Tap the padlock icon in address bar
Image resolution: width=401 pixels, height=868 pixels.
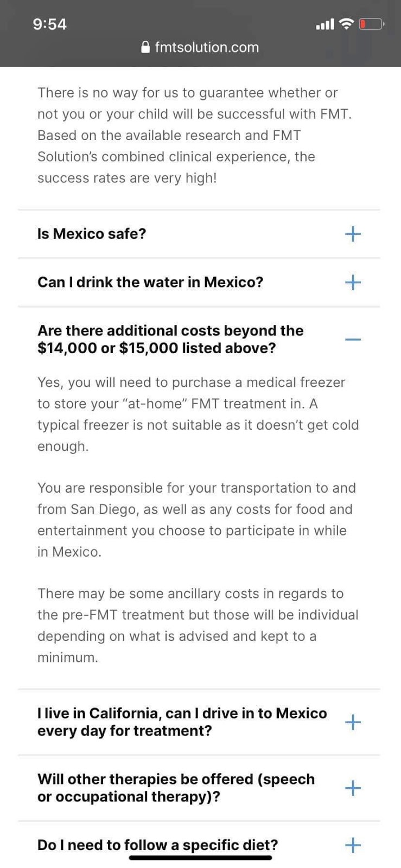(145, 47)
